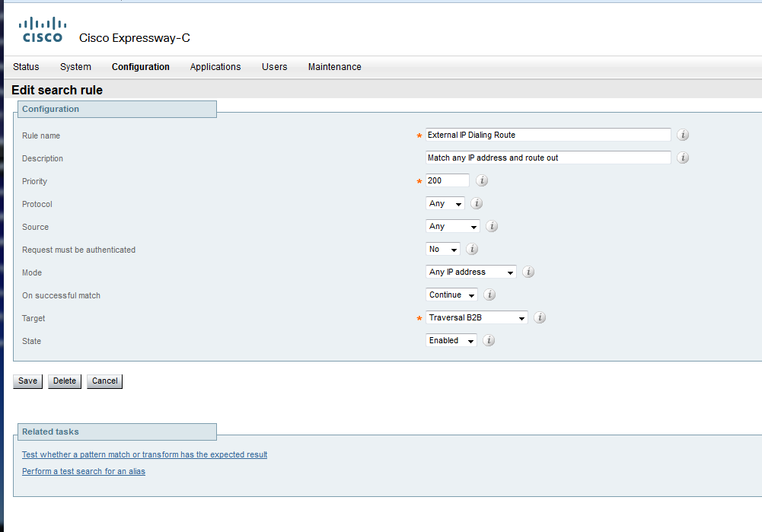The height and width of the screenshot is (532, 762).
Task: Click the info icon beside Description
Action: (683, 158)
